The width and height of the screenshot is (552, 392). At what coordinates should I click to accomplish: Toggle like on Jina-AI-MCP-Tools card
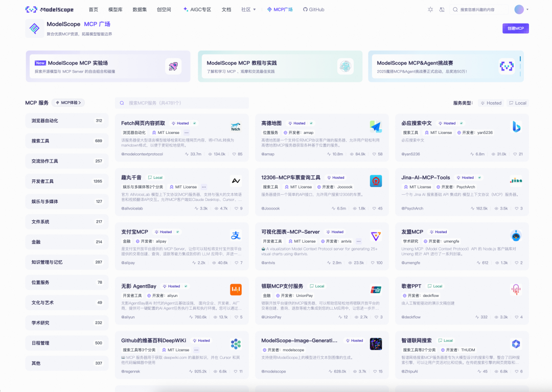coord(516,209)
